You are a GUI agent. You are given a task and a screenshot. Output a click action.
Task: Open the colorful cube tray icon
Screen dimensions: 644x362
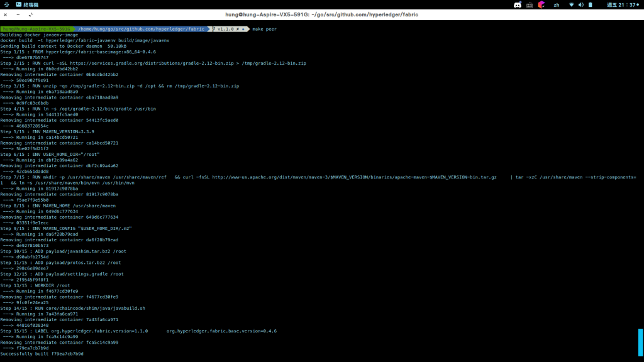pyautogui.click(x=541, y=4)
